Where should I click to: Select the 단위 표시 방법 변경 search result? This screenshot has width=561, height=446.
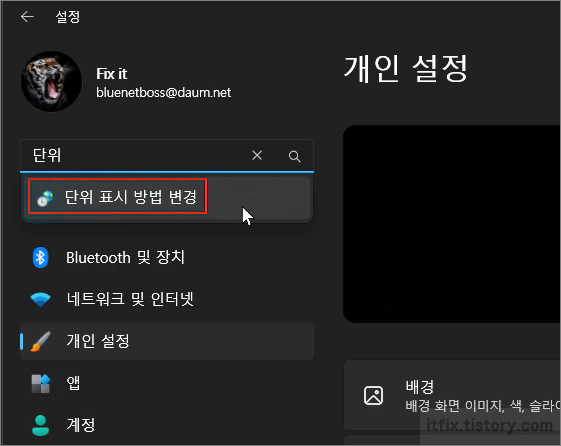pos(167,197)
